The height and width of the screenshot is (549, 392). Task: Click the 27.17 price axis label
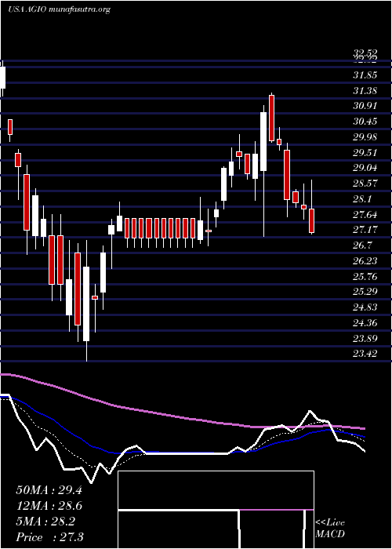click(x=366, y=230)
